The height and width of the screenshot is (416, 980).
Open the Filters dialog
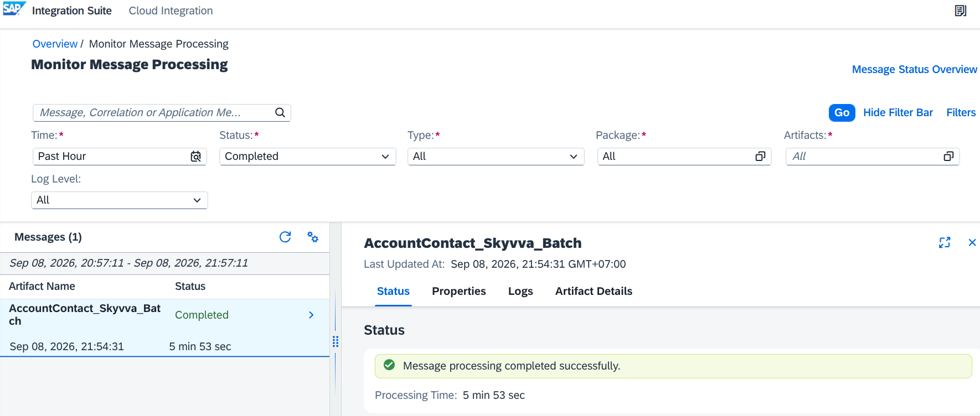tap(961, 112)
